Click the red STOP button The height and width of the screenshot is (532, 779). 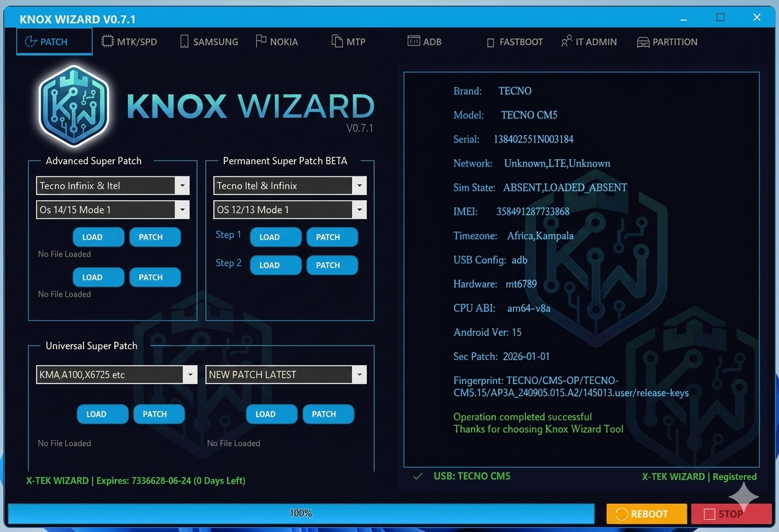click(x=731, y=514)
